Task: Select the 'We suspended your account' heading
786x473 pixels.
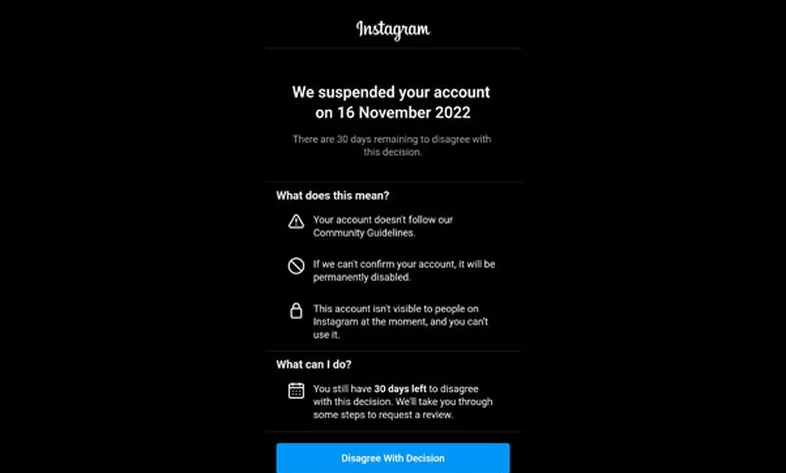Action: [x=391, y=92]
